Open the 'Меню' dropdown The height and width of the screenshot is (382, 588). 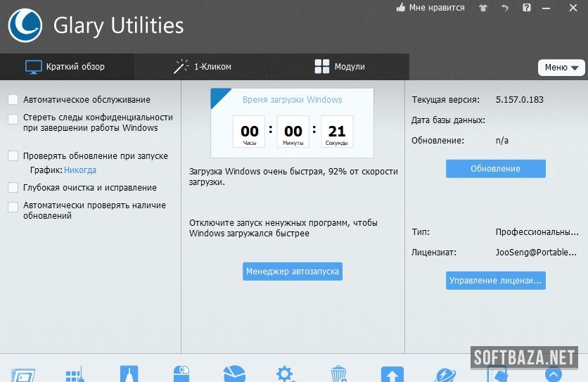(561, 68)
